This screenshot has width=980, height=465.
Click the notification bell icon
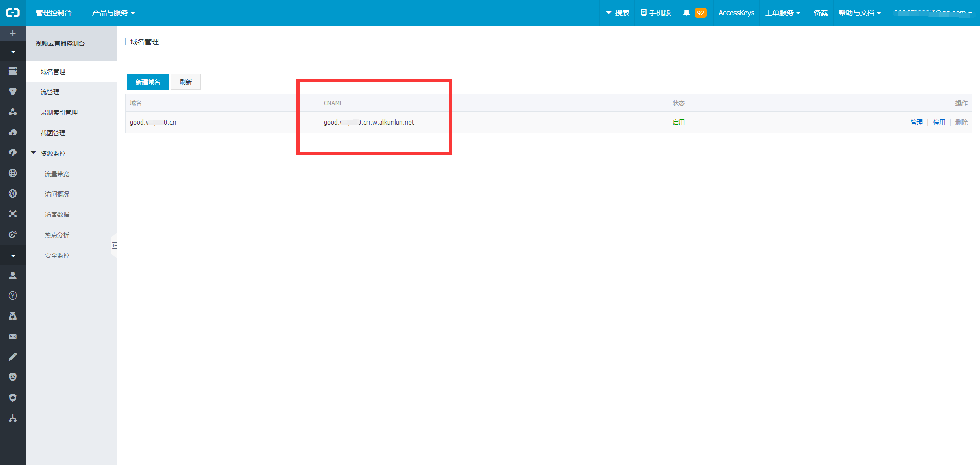pyautogui.click(x=687, y=13)
